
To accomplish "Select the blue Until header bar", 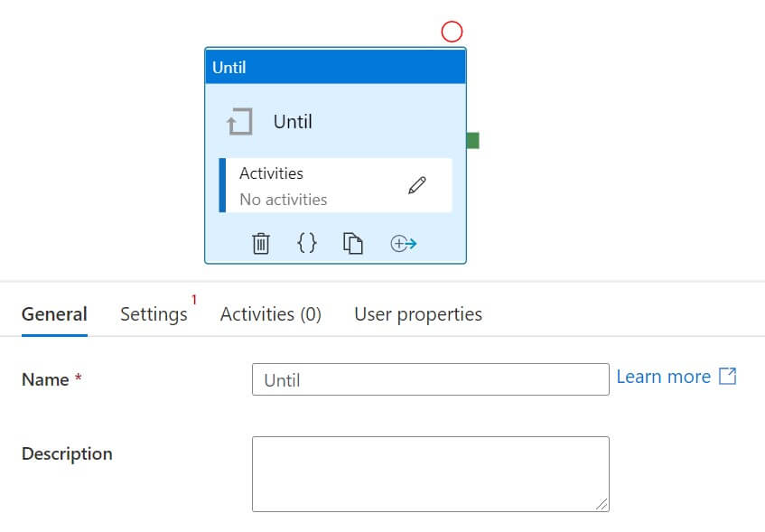I will (x=335, y=67).
